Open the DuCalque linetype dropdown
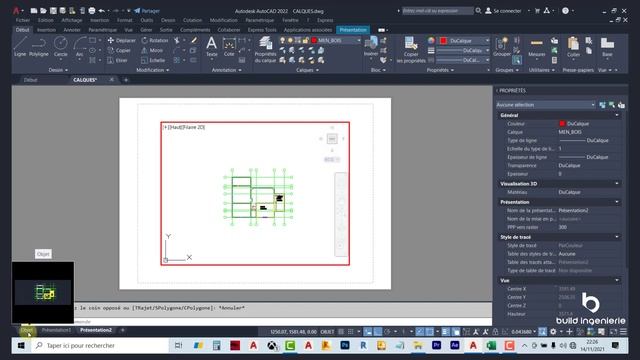This screenshot has width=640, height=360. click(x=487, y=60)
